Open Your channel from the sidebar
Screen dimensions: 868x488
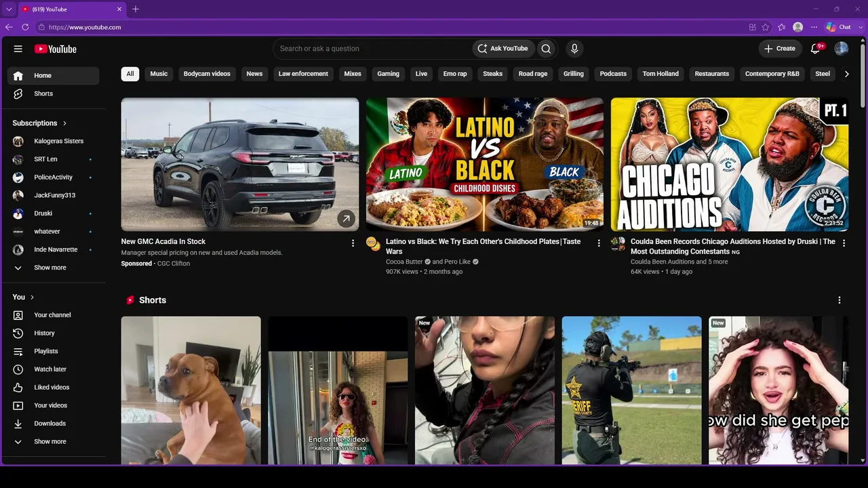click(x=54, y=315)
